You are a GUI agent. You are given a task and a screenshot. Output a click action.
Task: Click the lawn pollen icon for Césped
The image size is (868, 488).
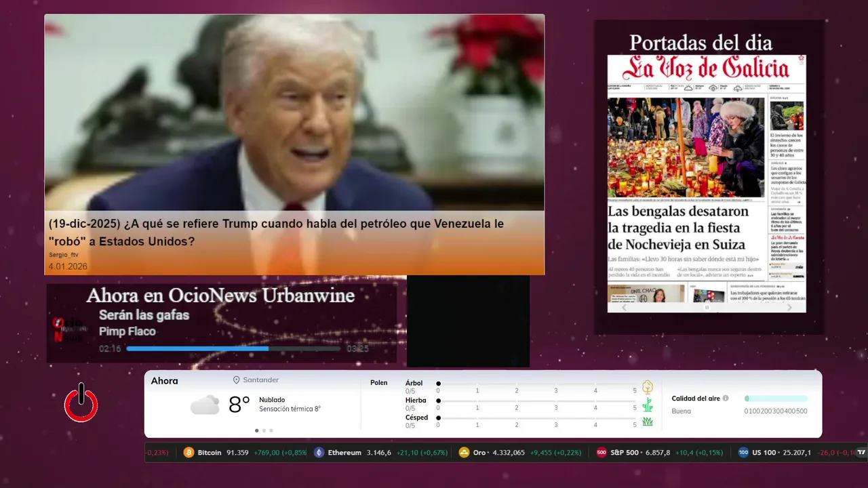coord(648,422)
